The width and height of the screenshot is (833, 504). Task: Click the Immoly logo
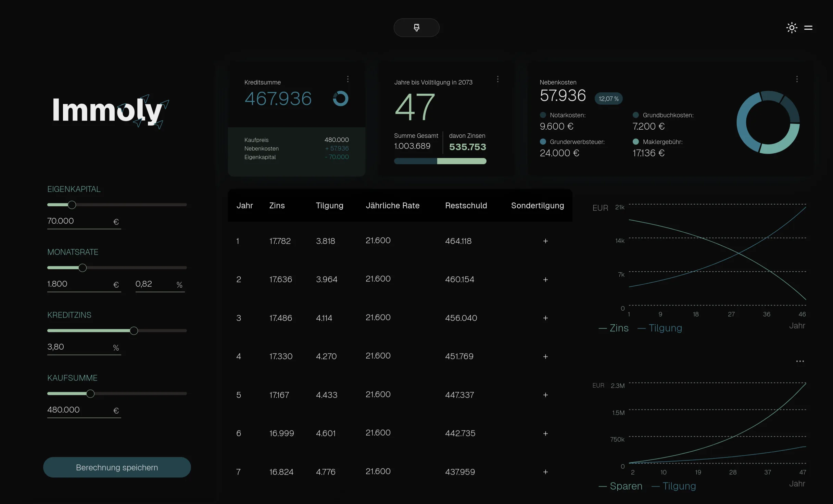tap(111, 112)
